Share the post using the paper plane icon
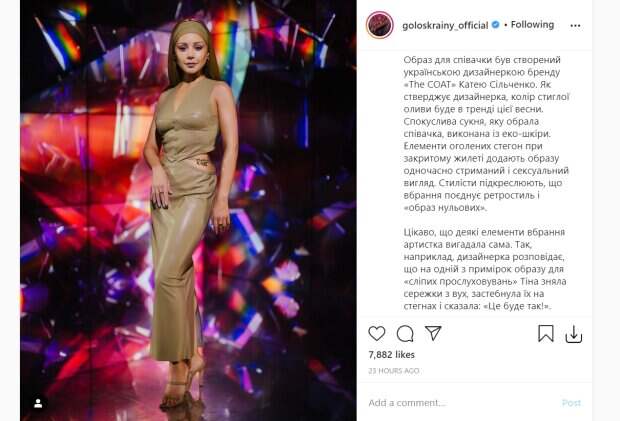Image resolution: width=620 pixels, height=421 pixels. coord(433,333)
